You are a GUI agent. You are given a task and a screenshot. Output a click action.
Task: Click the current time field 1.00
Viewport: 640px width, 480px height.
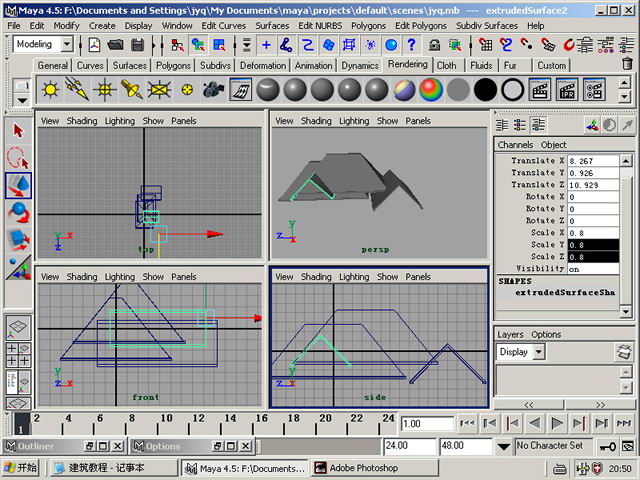coord(427,424)
